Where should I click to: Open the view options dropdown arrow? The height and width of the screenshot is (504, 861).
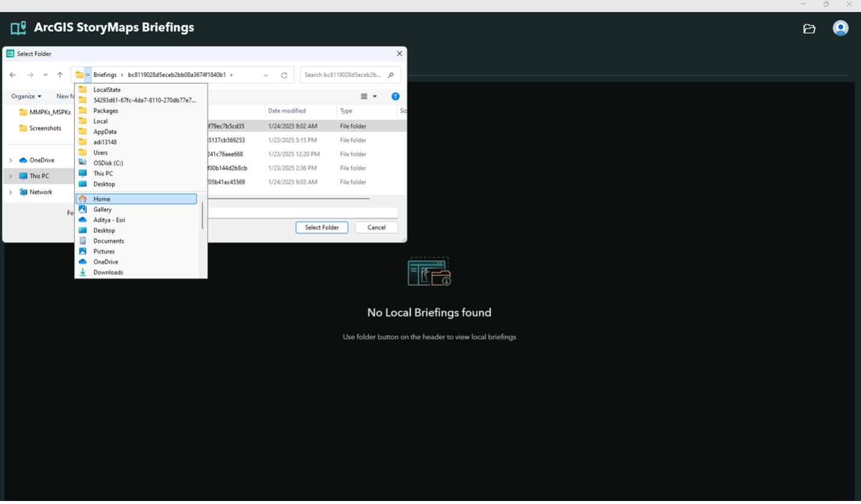point(375,96)
